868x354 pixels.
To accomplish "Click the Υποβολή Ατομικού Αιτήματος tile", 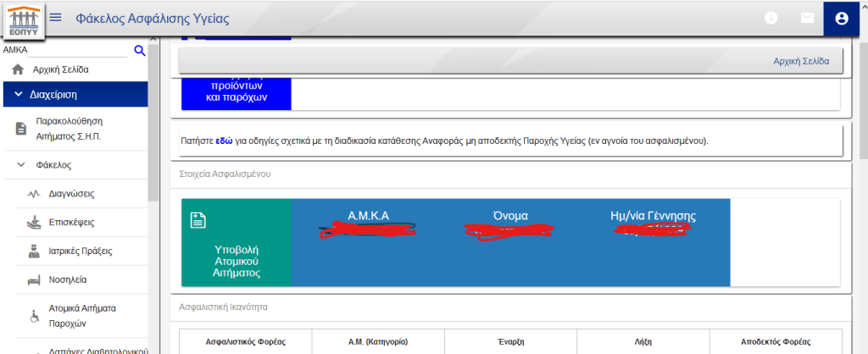I will [x=236, y=243].
